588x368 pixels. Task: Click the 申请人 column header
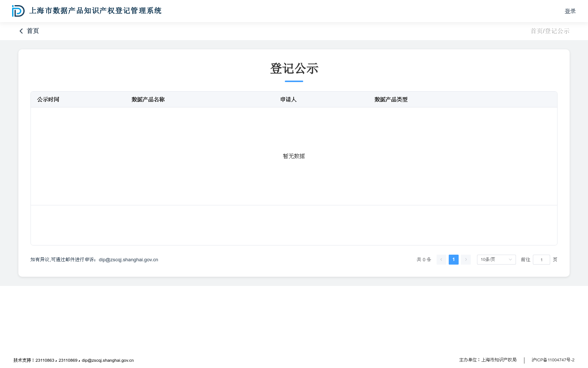pyautogui.click(x=288, y=99)
